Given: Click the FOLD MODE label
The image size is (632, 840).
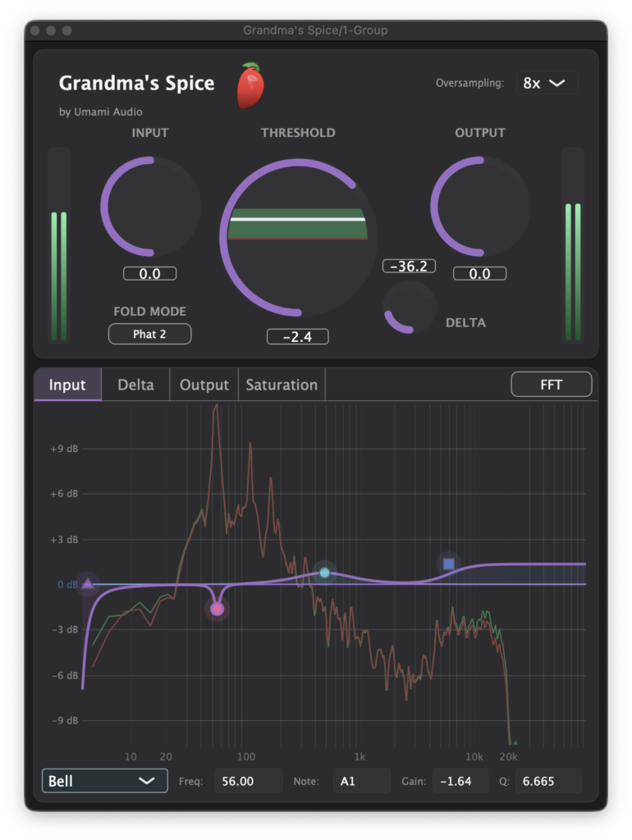Looking at the screenshot, I should click(x=149, y=311).
